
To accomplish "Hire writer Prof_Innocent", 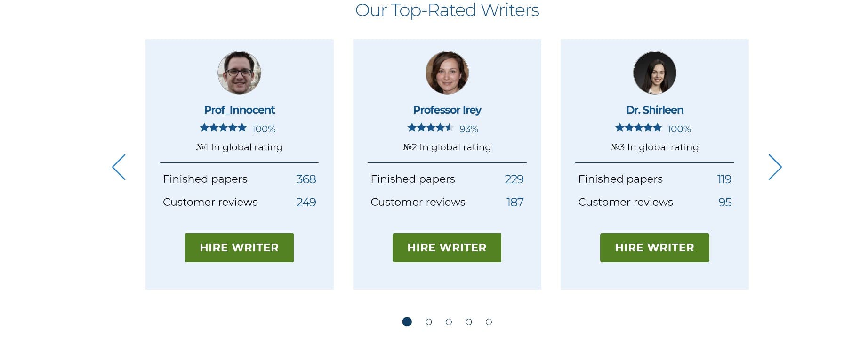I will [x=239, y=248].
